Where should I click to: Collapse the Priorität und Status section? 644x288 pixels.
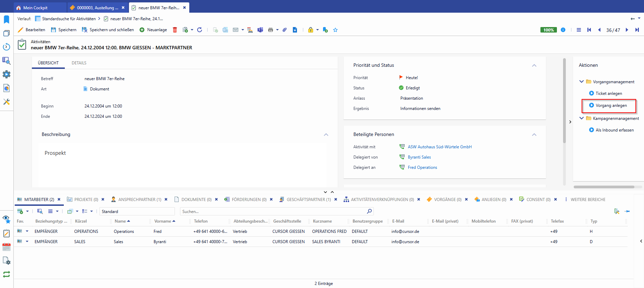[x=534, y=65]
